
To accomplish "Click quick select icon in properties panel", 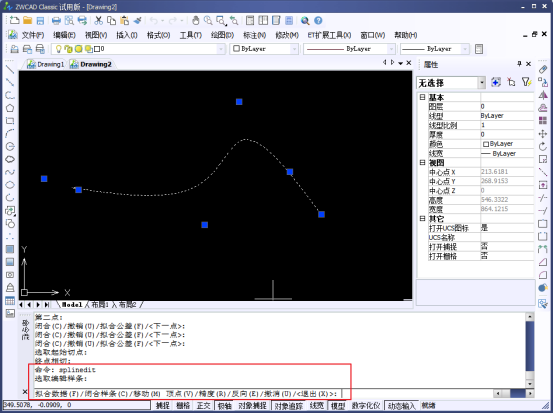I will click(x=525, y=83).
